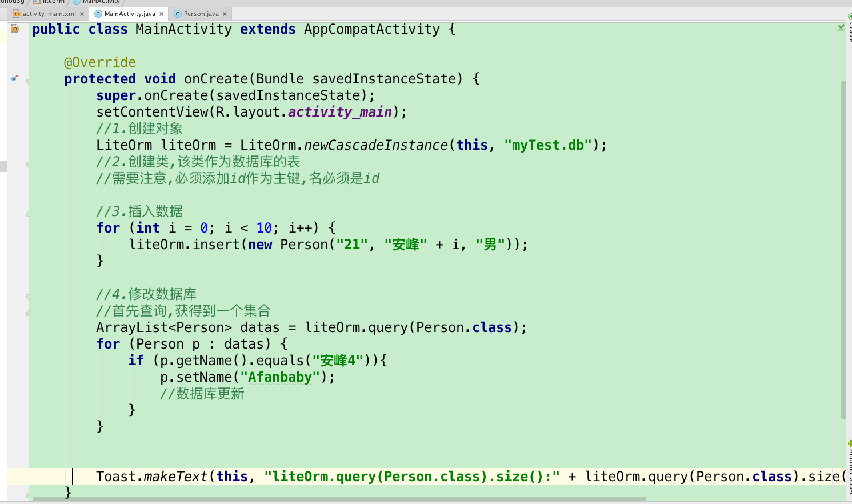Switch to the activity_main.xml tab
Screen dimensions: 852x504
tap(49, 14)
